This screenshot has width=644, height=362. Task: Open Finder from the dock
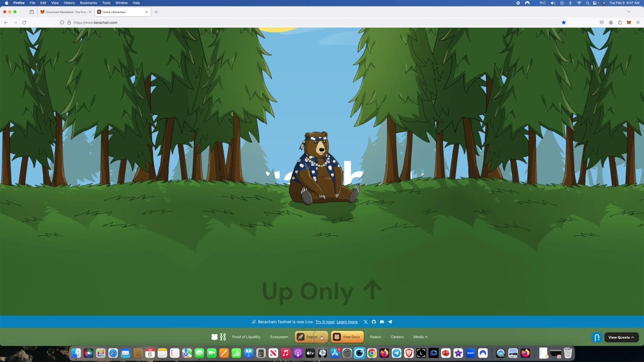tap(76, 353)
